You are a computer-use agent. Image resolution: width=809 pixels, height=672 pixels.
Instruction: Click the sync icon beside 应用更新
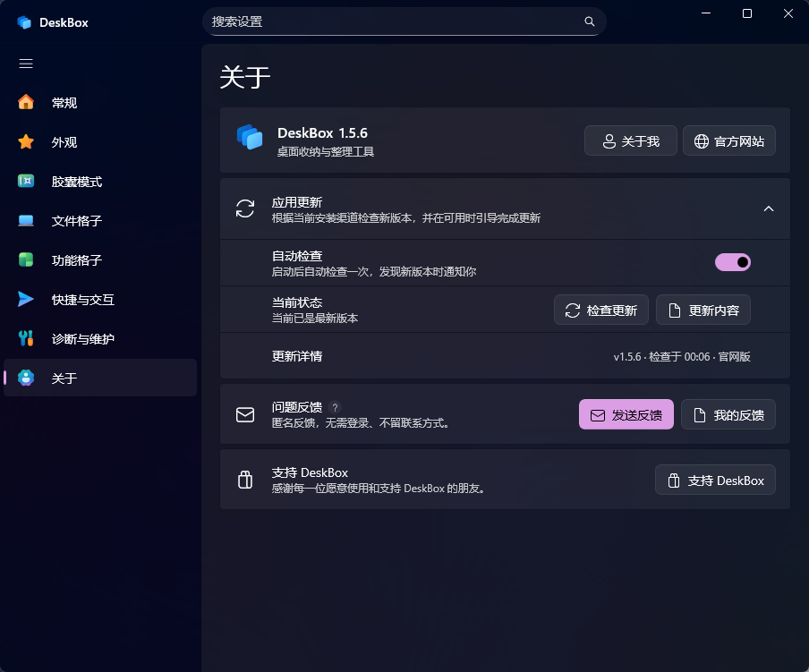coord(245,208)
